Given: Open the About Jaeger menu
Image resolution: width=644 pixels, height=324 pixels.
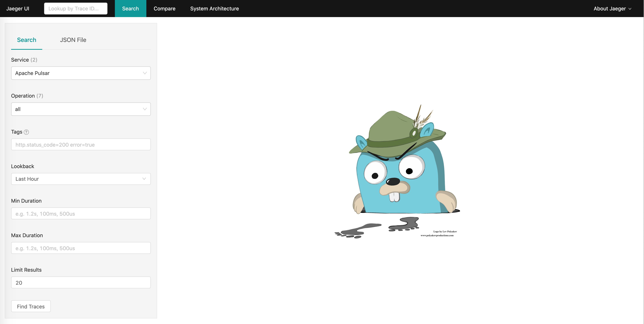Looking at the screenshot, I should [x=610, y=9].
